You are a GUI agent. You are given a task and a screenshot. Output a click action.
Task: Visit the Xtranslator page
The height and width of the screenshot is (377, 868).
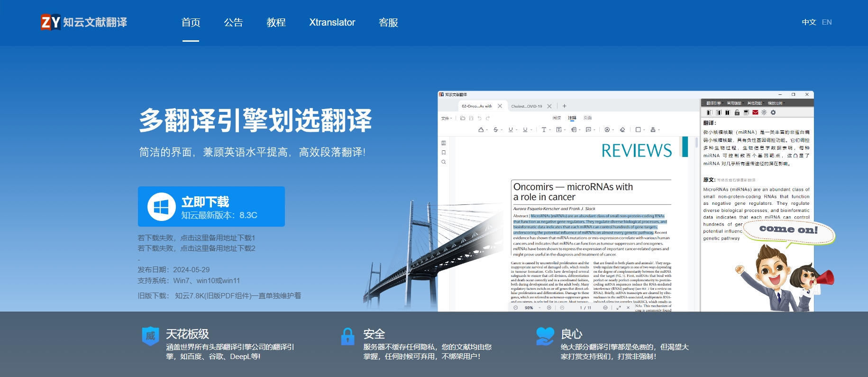[332, 22]
